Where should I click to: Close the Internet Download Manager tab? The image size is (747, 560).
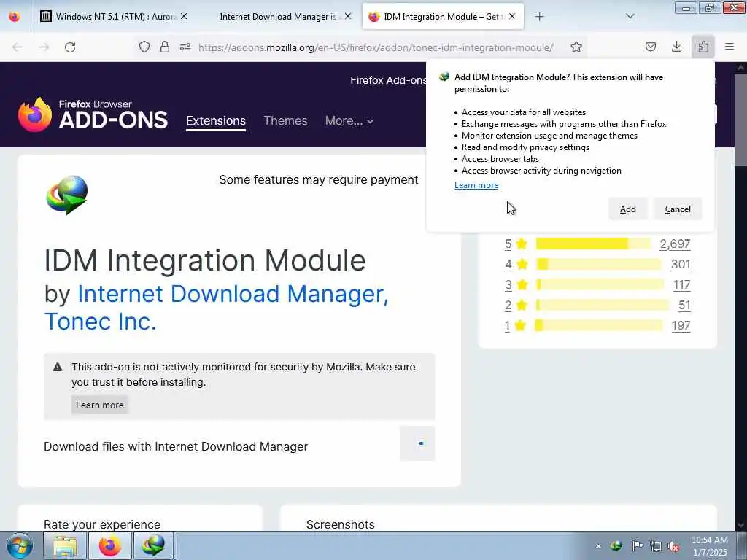[348, 17]
